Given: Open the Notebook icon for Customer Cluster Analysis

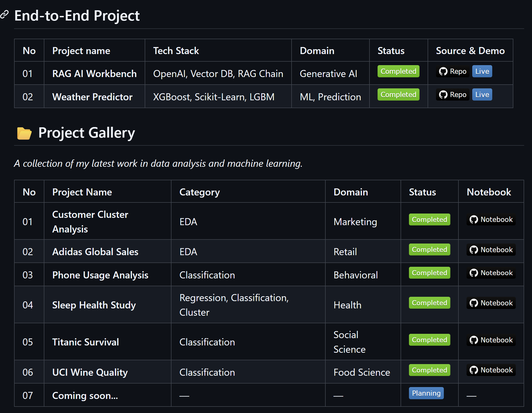Looking at the screenshot, I should coord(474,219).
